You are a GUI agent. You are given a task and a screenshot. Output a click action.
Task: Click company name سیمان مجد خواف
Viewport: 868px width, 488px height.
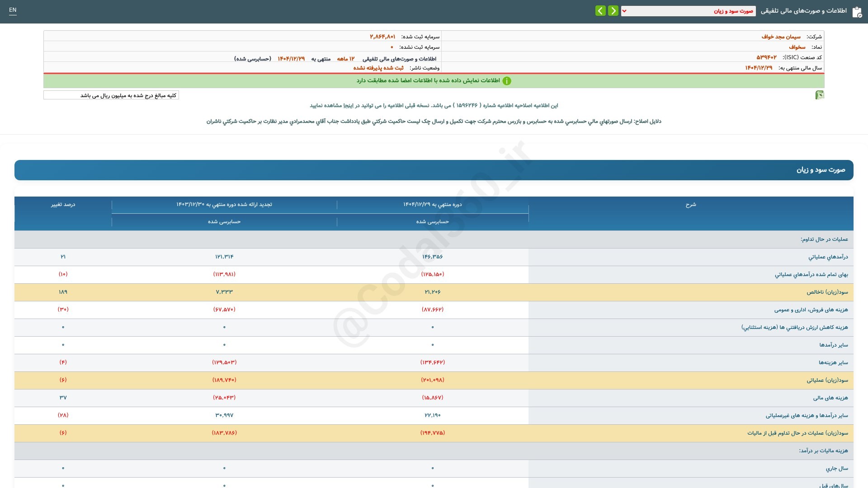[781, 37]
